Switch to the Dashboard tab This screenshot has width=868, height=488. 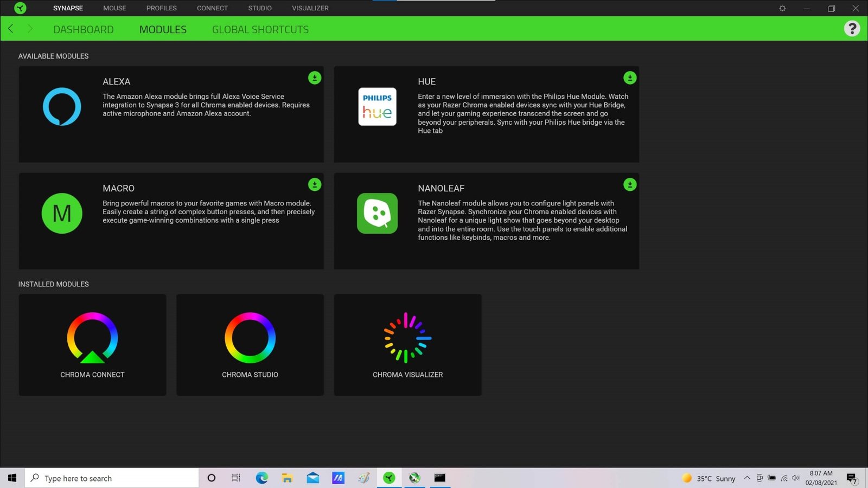click(84, 30)
